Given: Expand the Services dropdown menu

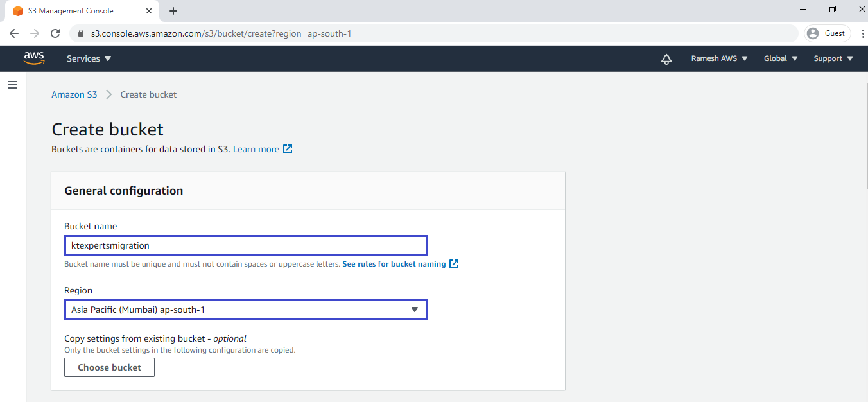Looking at the screenshot, I should click(89, 58).
